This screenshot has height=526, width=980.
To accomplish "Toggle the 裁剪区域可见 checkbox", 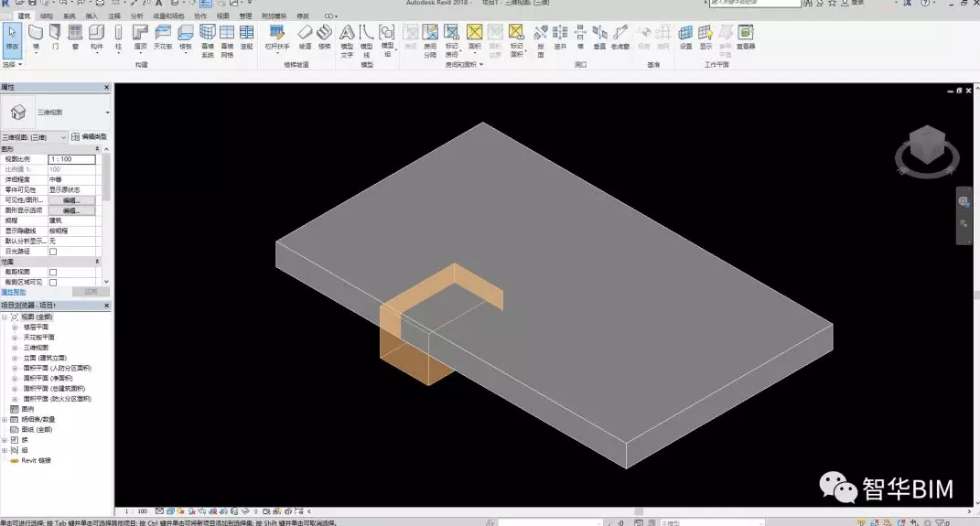I will pyautogui.click(x=53, y=283).
